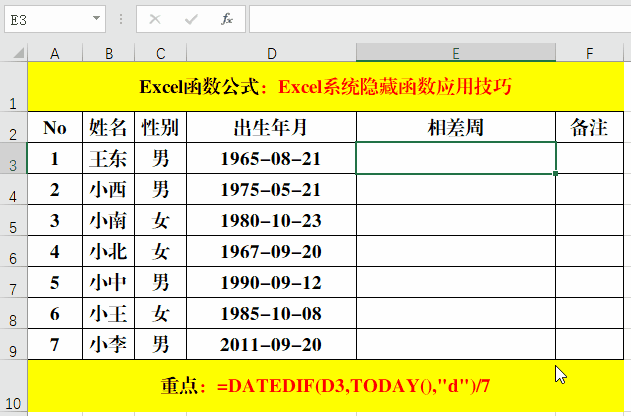Viewport: 631px width, 416px height.
Task: Select column D header
Action: [272, 53]
